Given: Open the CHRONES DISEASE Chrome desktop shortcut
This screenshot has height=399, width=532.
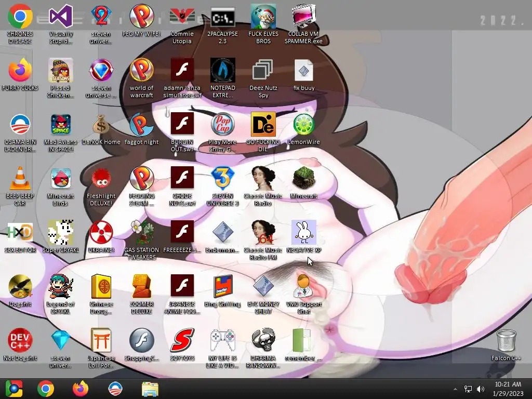Looking at the screenshot, I should pyautogui.click(x=20, y=16).
